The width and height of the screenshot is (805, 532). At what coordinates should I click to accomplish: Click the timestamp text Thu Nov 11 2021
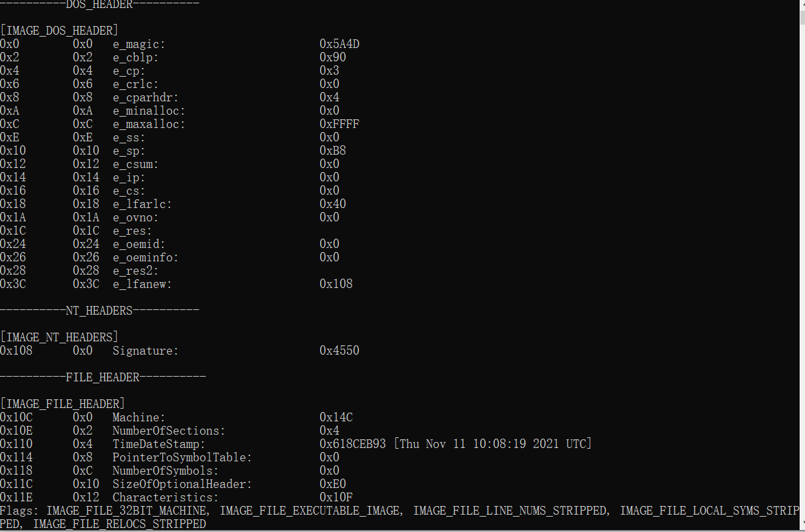[x=492, y=444]
